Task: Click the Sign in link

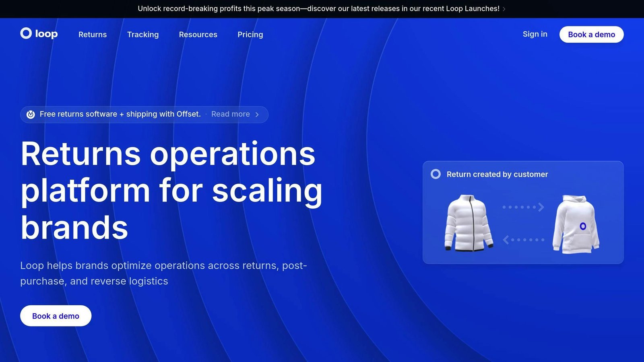Action: (x=535, y=34)
